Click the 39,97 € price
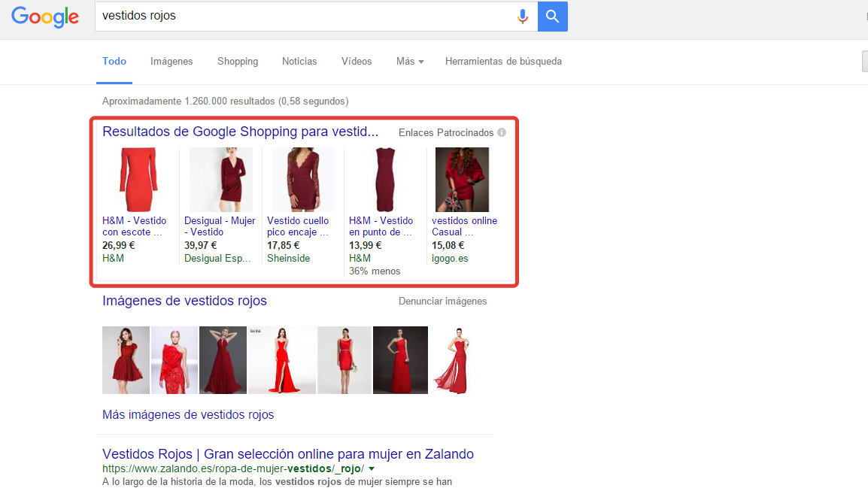Screen dimensions: 868x488 pyautogui.click(x=200, y=245)
